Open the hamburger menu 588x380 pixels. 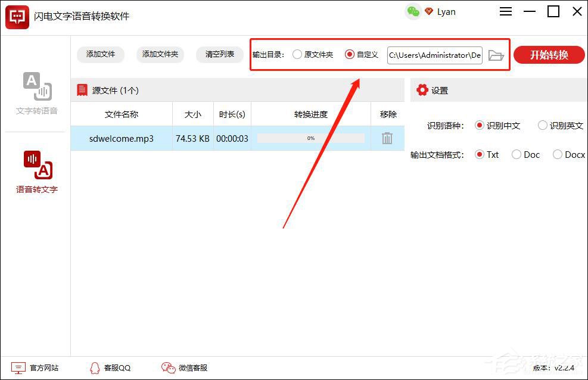tap(505, 11)
